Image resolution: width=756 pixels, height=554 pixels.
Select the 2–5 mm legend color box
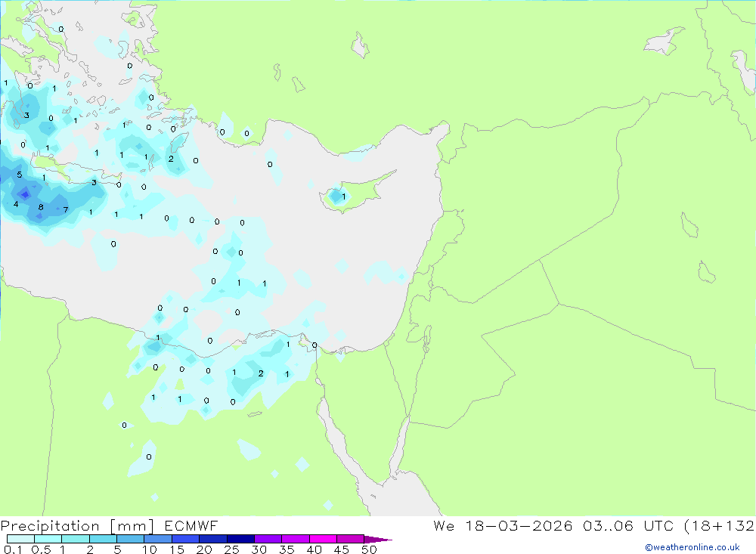pyautogui.click(x=103, y=539)
